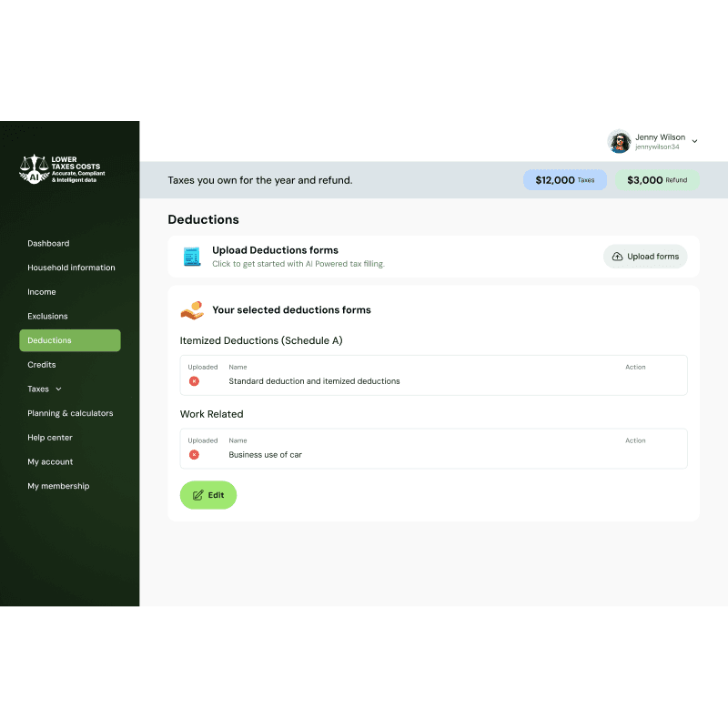The width and height of the screenshot is (728, 728).
Task: Click 'Standard deduction and itemized deductions' row text
Action: [314, 381]
